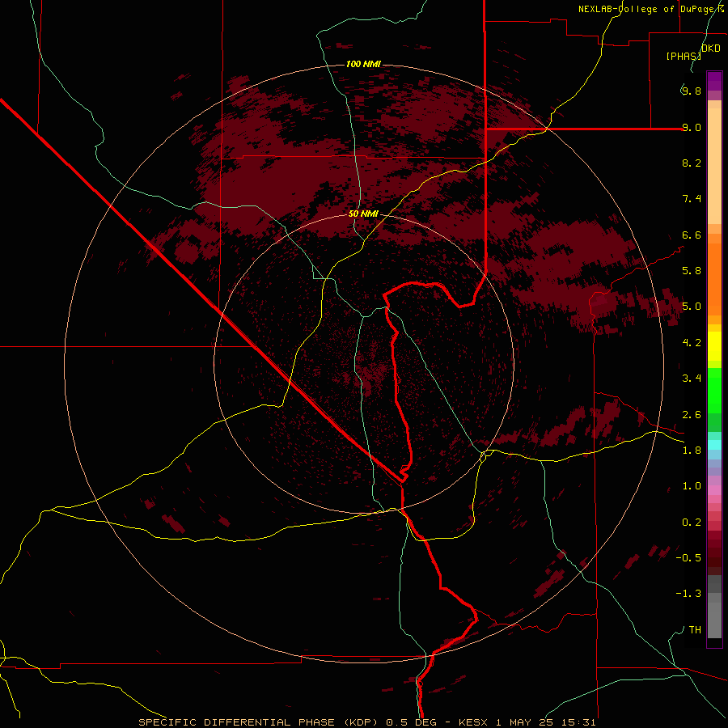Click the -1.3 value on the color scale

coord(688,594)
